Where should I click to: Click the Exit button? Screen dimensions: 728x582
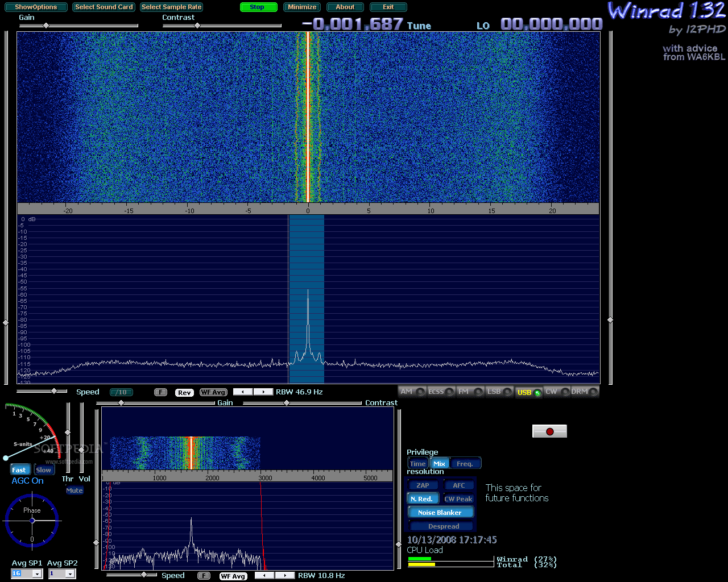pyautogui.click(x=388, y=7)
